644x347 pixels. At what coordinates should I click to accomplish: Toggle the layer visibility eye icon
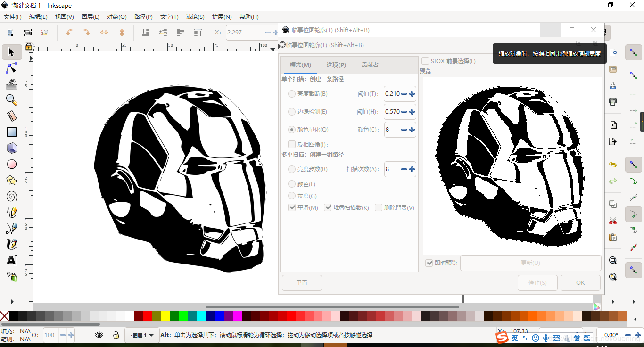click(x=99, y=335)
